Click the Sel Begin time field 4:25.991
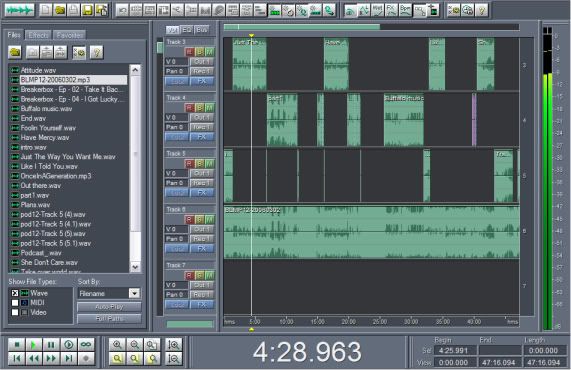The height and width of the screenshot is (370, 571). click(457, 350)
